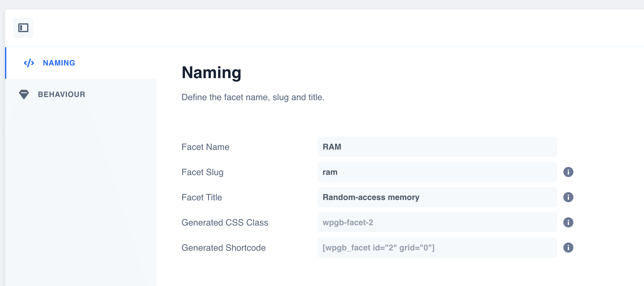Edit the Facet Title Random-access memory field
The width and height of the screenshot is (644, 286).
[x=437, y=197]
